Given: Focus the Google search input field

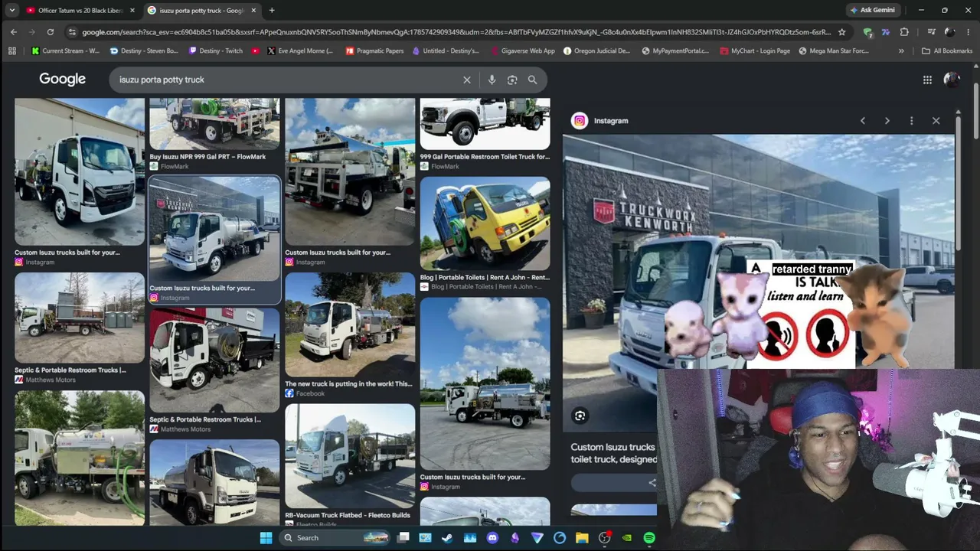Looking at the screenshot, I should 287,80.
